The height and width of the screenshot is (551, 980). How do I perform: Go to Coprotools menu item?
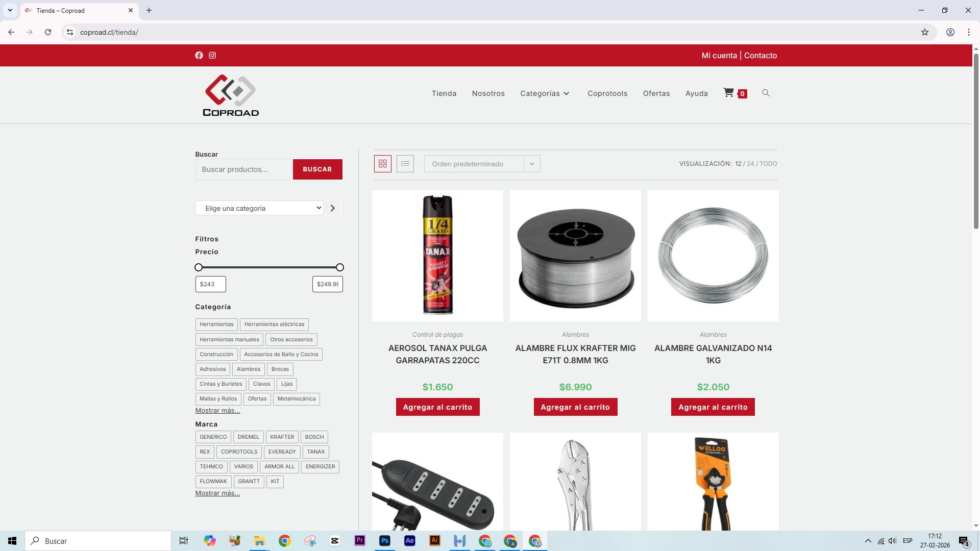click(x=607, y=93)
